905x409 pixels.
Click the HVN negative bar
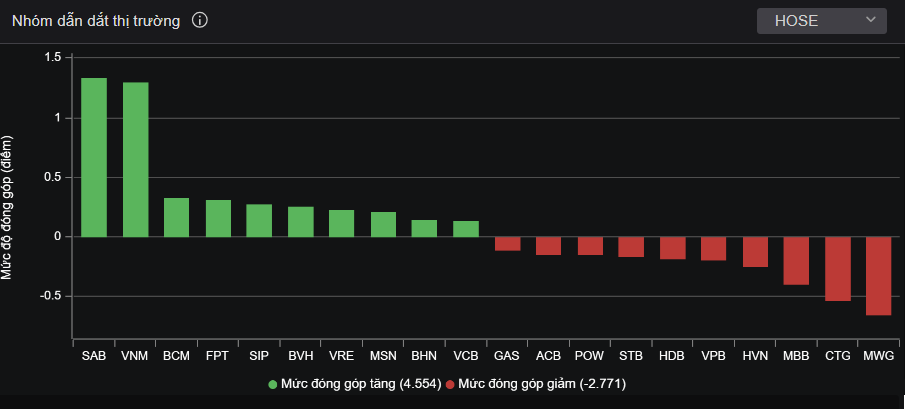coord(755,252)
